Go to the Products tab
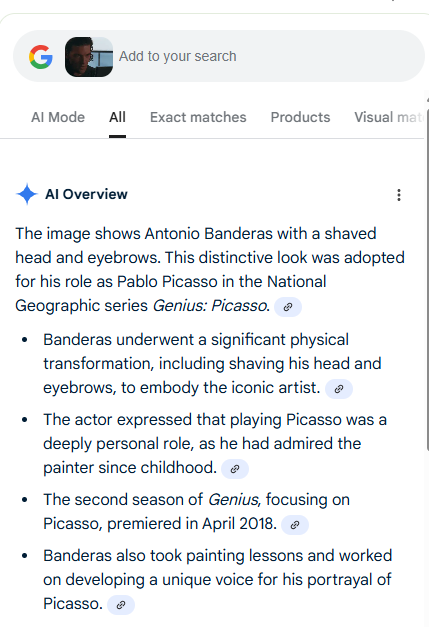This screenshot has width=429, height=627. [x=300, y=117]
